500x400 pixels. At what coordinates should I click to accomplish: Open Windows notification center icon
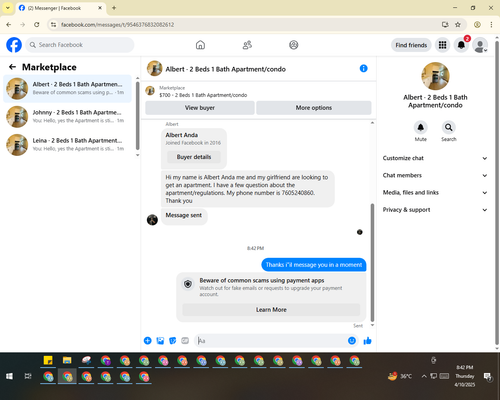488,376
